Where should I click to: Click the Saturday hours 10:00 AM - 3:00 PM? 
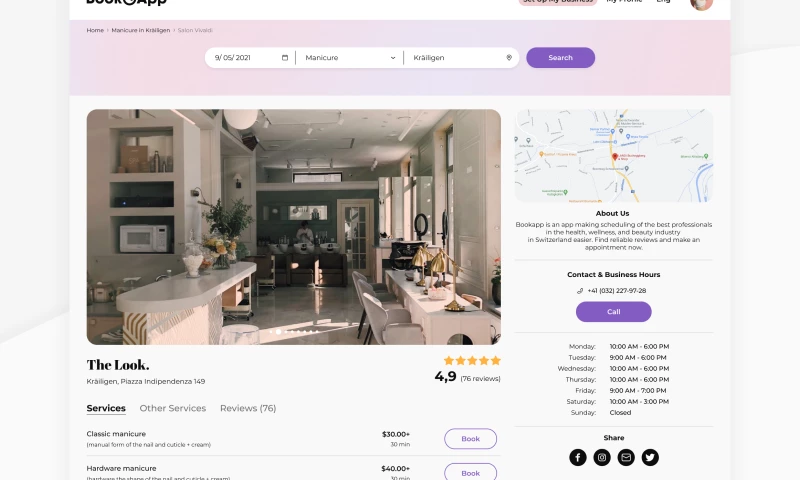pos(639,401)
